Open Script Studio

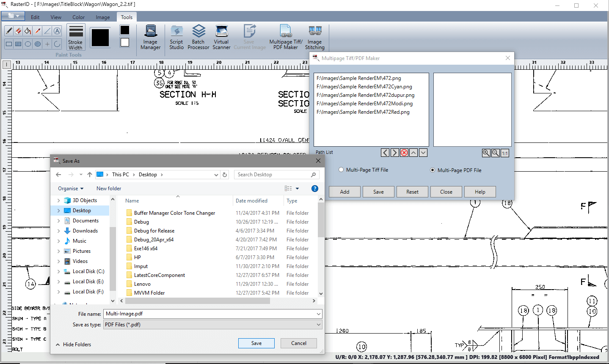coord(176,37)
